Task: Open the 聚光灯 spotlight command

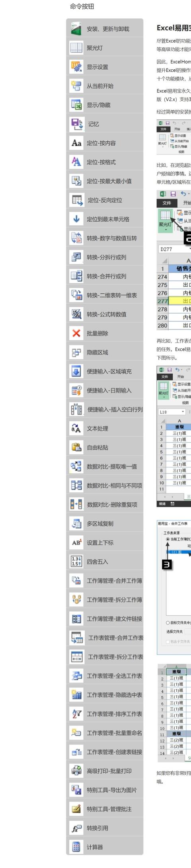Action: [105, 48]
